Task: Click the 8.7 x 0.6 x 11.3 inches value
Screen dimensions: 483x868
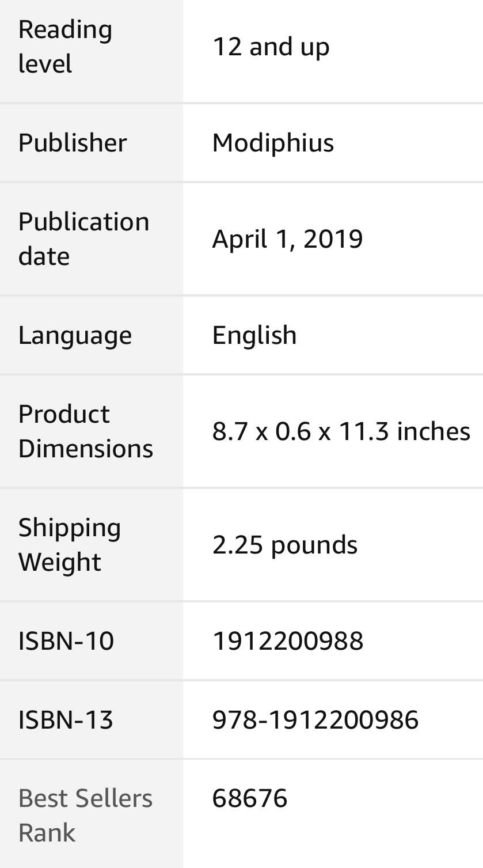Action: (x=341, y=431)
